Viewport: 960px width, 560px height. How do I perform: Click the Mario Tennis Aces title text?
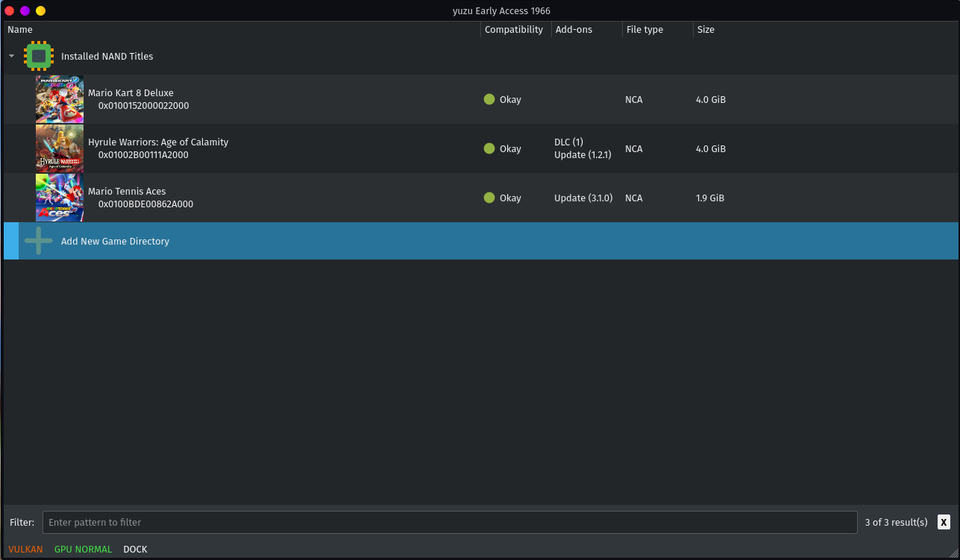click(127, 192)
